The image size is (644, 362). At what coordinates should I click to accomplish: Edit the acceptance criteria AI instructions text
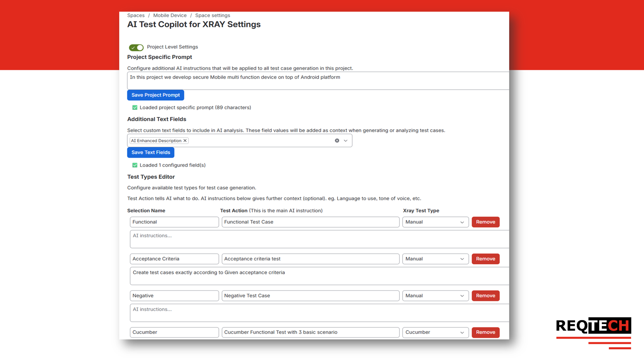[x=319, y=276]
